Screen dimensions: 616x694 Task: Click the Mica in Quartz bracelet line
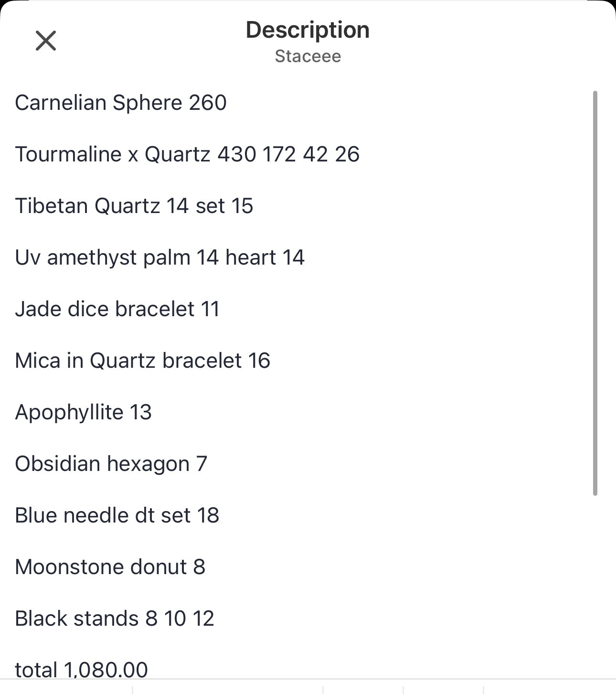click(x=143, y=361)
